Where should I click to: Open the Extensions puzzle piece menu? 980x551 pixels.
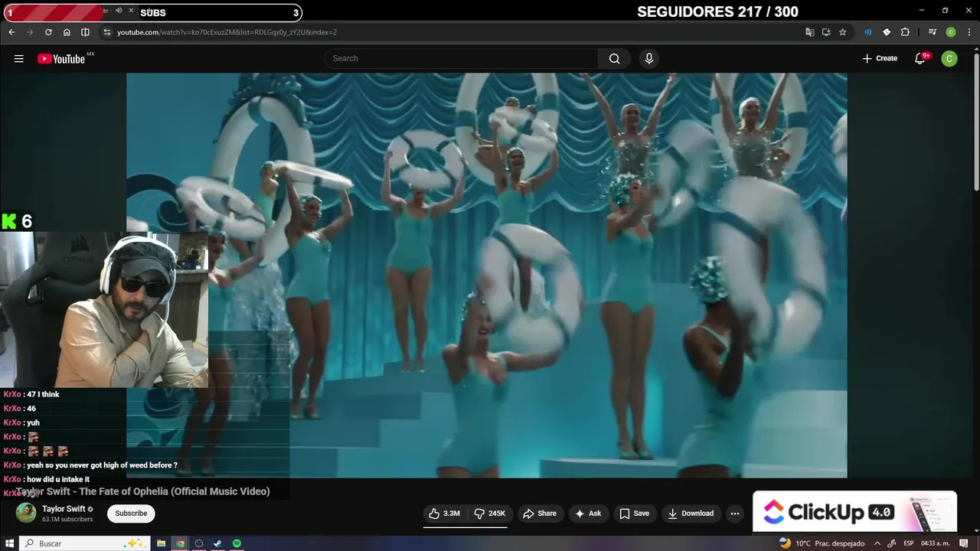pos(905,32)
